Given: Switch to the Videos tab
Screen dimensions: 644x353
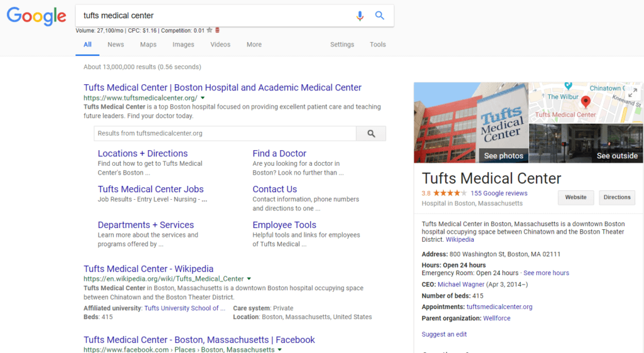Looking at the screenshot, I should (220, 44).
